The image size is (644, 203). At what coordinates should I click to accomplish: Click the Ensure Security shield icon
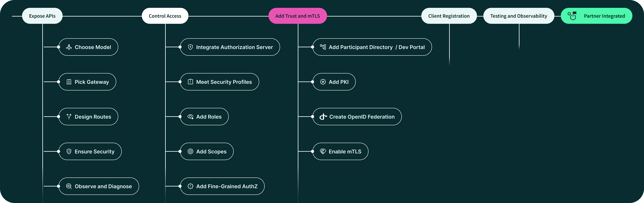coord(69,151)
